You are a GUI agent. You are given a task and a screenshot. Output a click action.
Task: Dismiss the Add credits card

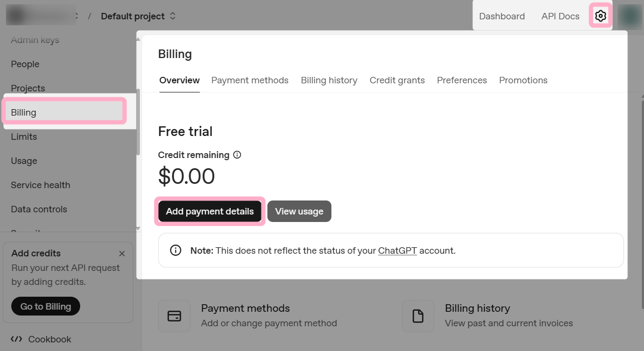tap(122, 254)
